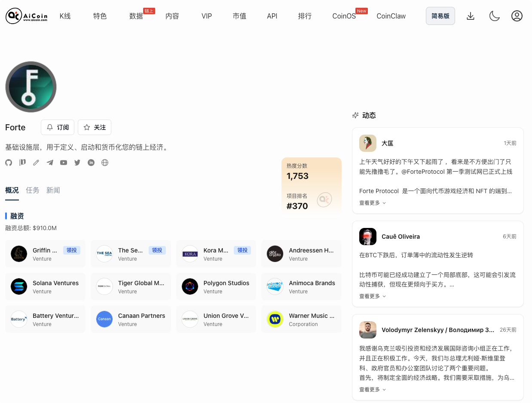Click the Warner Music logo
Image resolution: width=532 pixels, height=403 pixels.
(275, 319)
